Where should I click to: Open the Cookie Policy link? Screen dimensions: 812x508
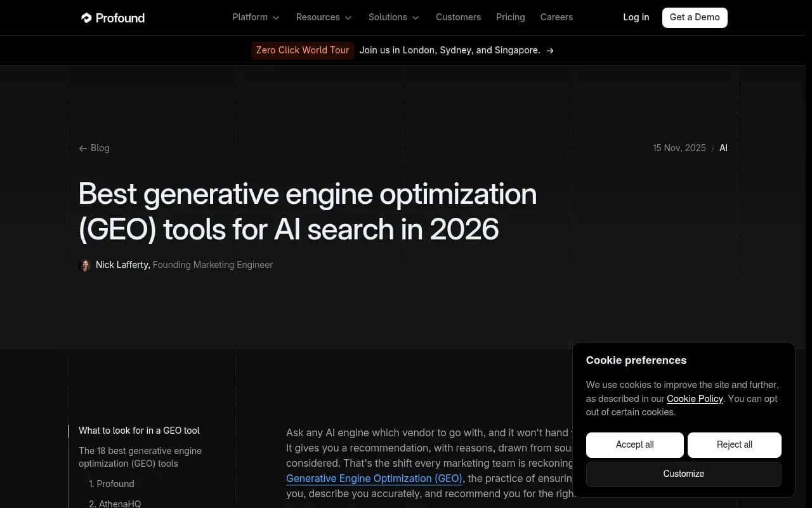tap(695, 399)
